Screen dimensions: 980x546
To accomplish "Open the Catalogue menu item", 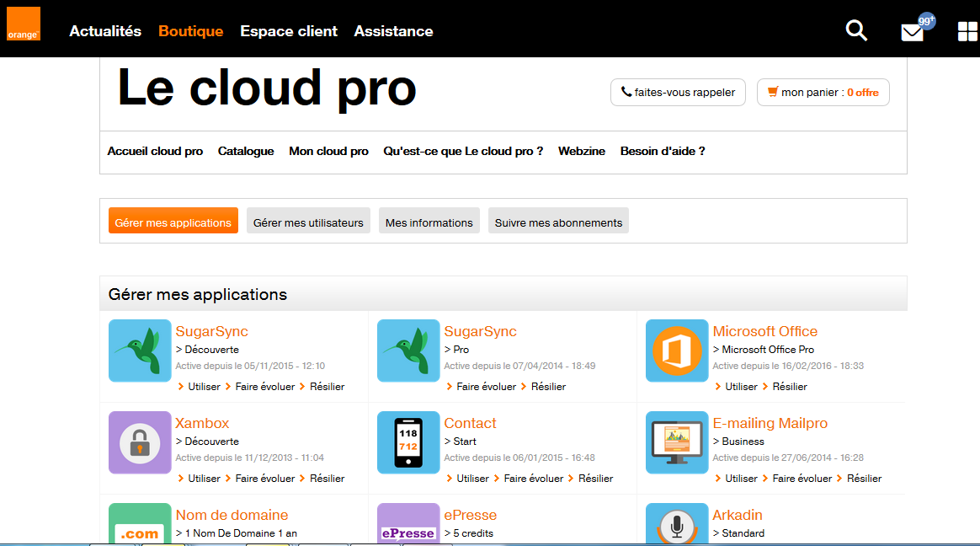I will 246,152.
